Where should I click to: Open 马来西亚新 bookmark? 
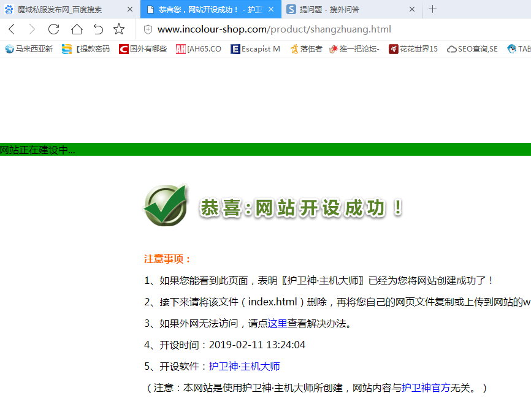point(29,49)
